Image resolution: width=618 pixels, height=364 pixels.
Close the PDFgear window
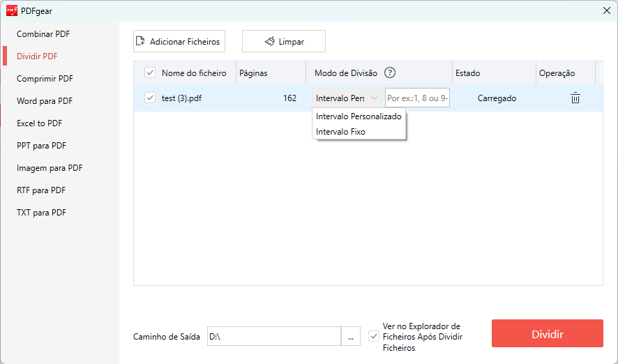coord(605,10)
